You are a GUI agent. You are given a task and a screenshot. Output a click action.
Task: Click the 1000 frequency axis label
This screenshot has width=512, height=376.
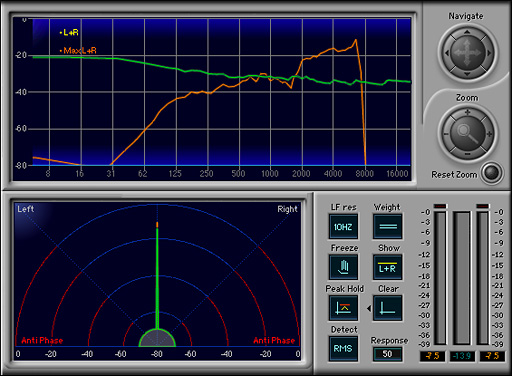(x=269, y=174)
